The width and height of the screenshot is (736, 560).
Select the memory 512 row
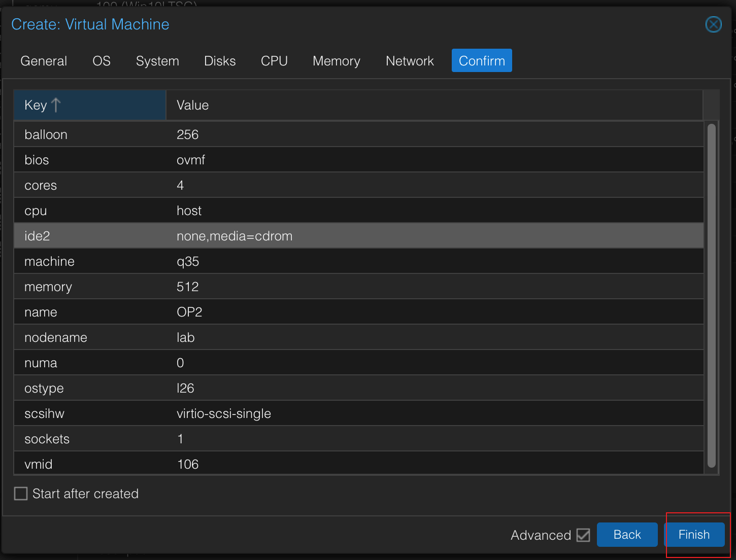pyautogui.click(x=359, y=287)
